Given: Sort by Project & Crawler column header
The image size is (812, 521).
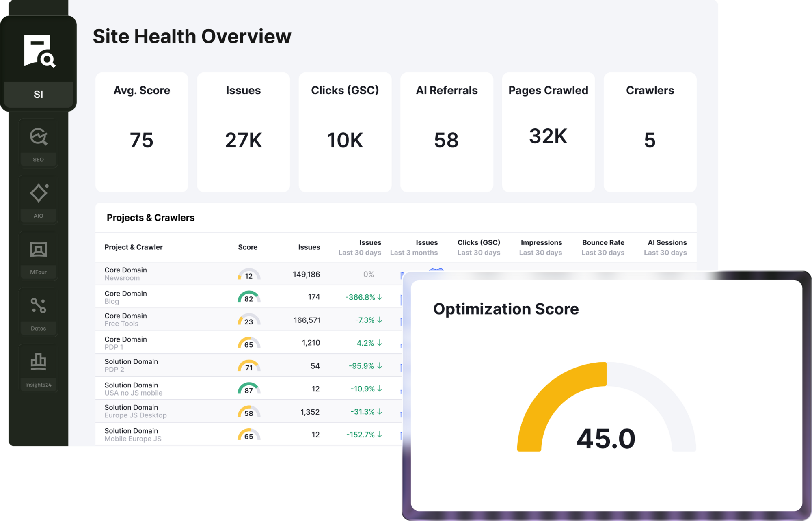Looking at the screenshot, I should coord(134,247).
